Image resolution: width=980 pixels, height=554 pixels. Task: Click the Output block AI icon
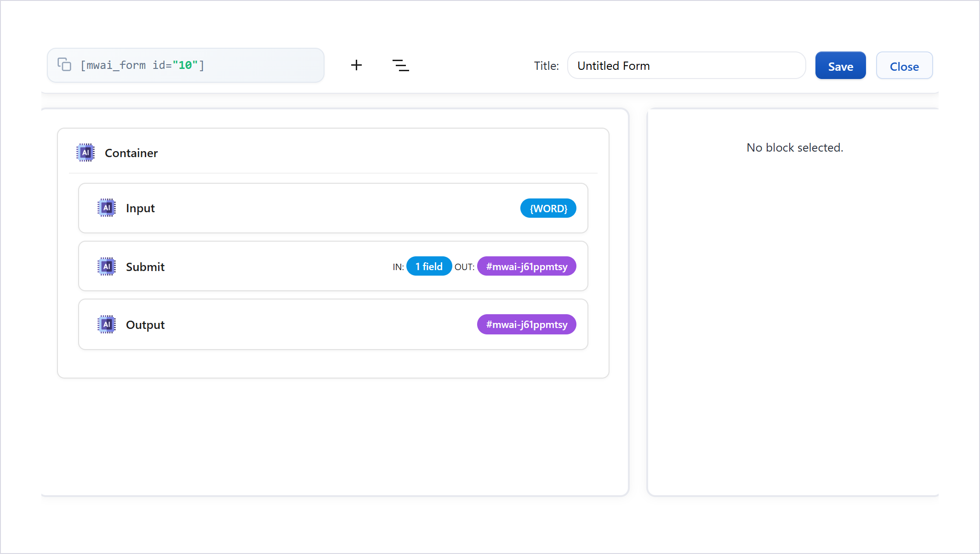click(107, 324)
